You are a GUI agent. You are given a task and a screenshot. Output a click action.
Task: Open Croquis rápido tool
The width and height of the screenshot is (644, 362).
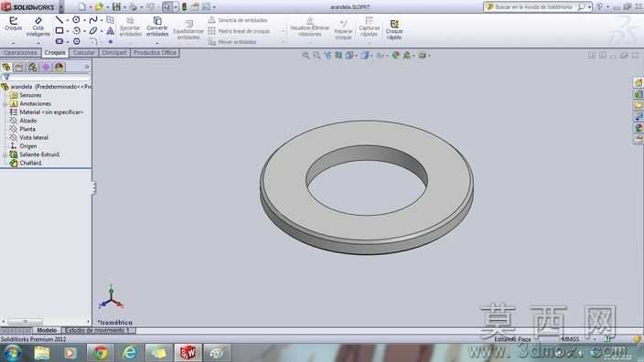394,30
